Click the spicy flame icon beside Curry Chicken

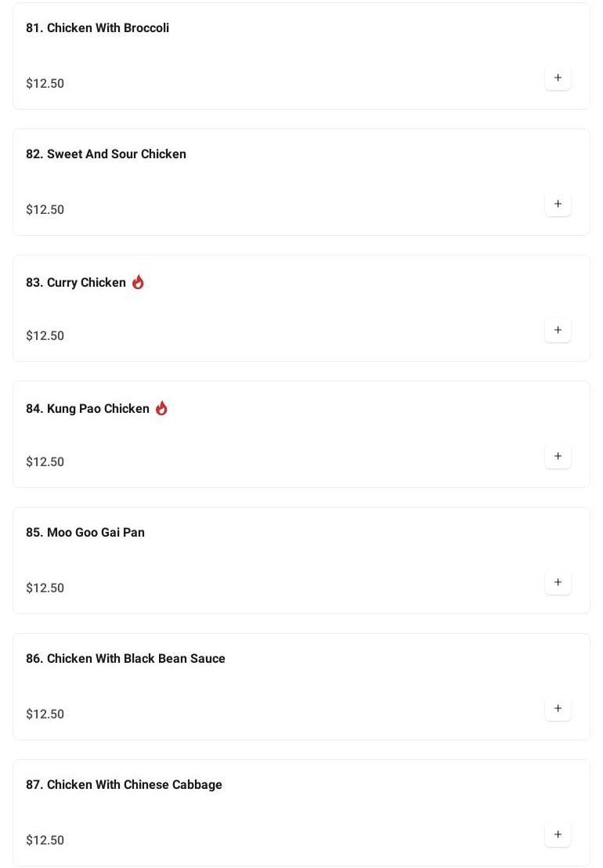(138, 282)
